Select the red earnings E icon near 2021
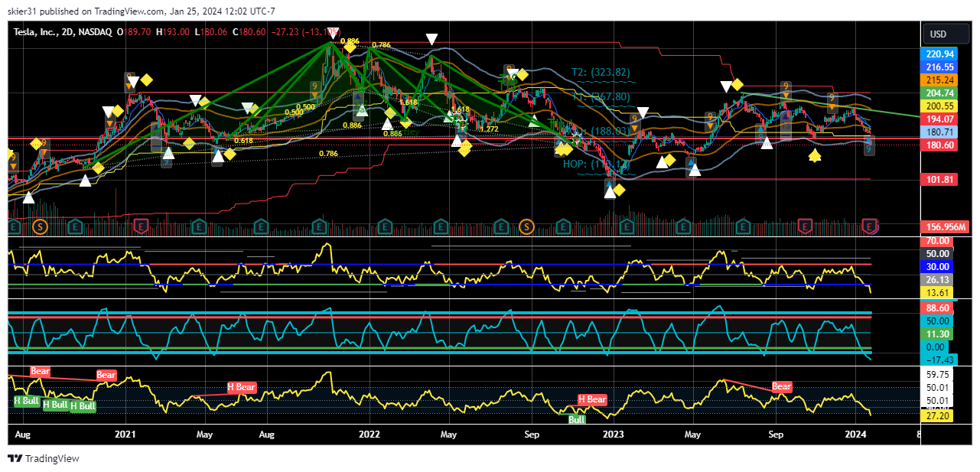The height and width of the screenshot is (472, 980). pos(141,226)
